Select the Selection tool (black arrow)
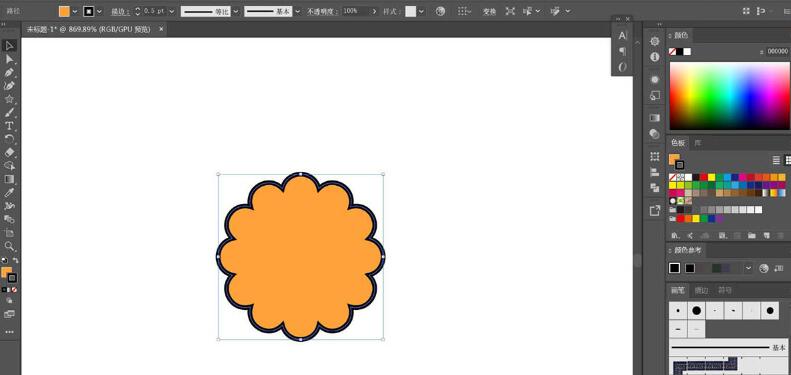This screenshot has width=791, height=375. [9, 46]
